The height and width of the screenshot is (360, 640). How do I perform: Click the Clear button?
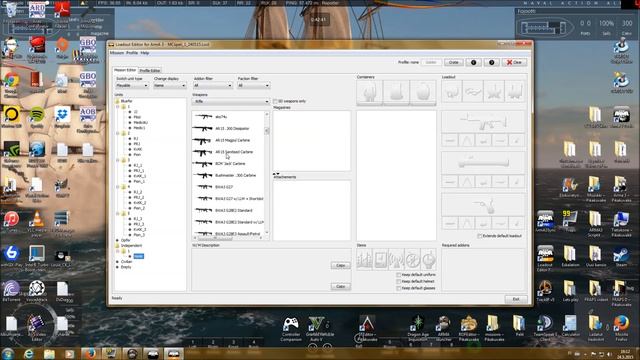(x=514, y=62)
